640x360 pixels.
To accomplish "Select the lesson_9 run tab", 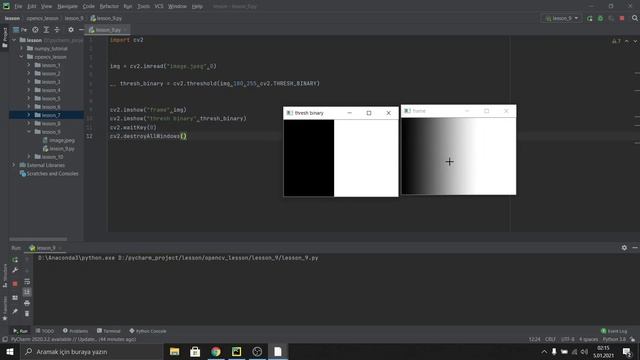I will pos(45,248).
